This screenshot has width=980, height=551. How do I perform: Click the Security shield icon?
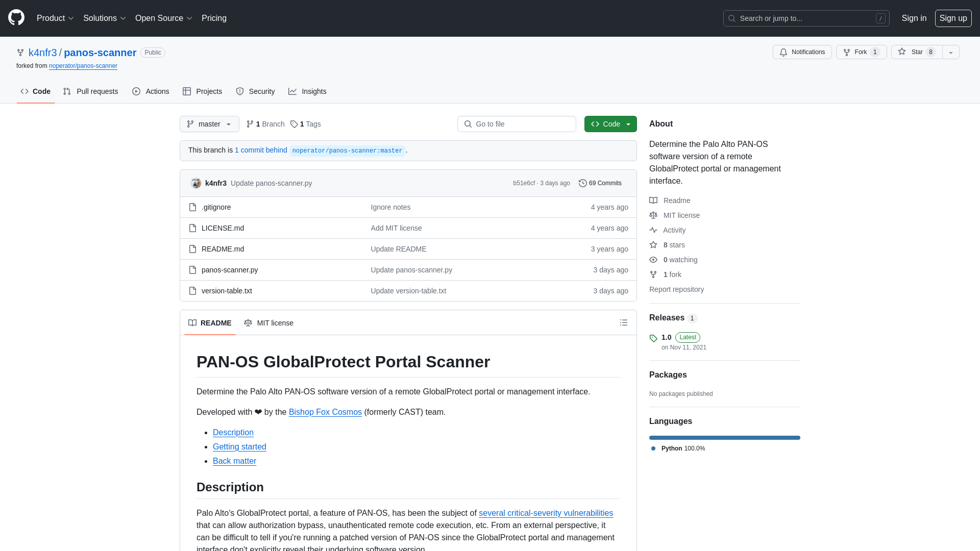(x=240, y=91)
